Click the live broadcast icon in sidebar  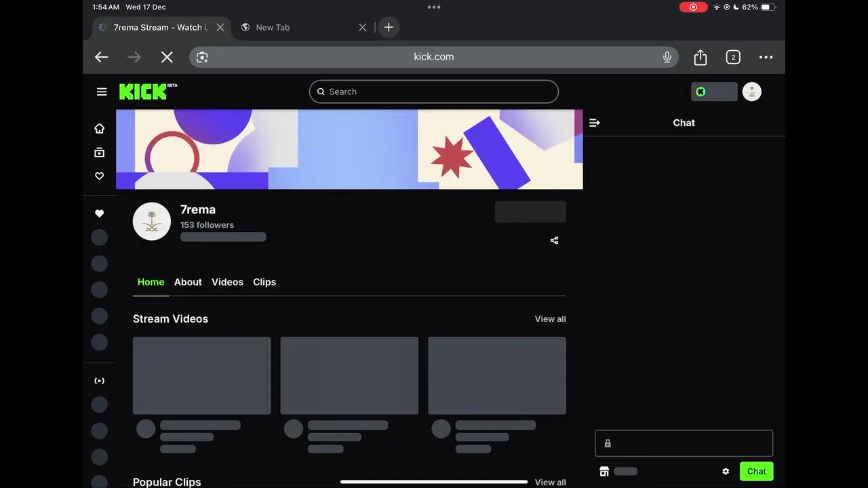click(x=99, y=381)
